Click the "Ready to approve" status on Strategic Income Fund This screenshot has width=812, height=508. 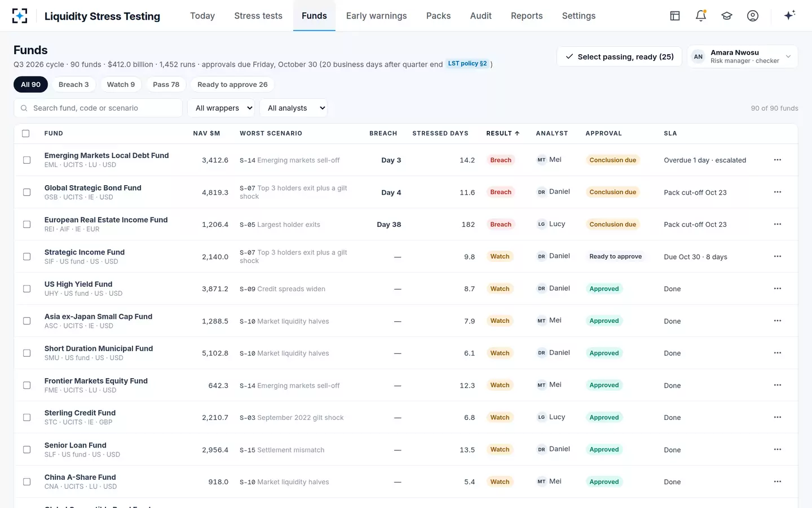point(616,256)
